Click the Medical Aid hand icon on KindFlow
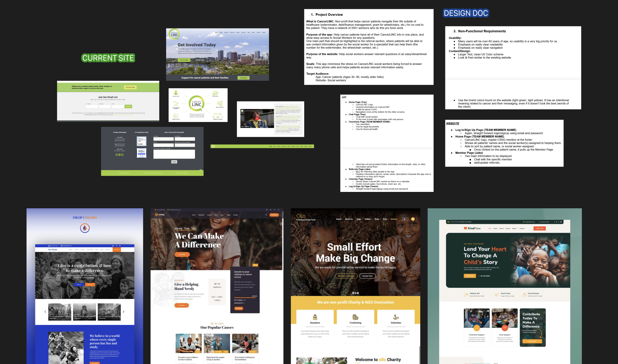 click(x=466, y=295)
